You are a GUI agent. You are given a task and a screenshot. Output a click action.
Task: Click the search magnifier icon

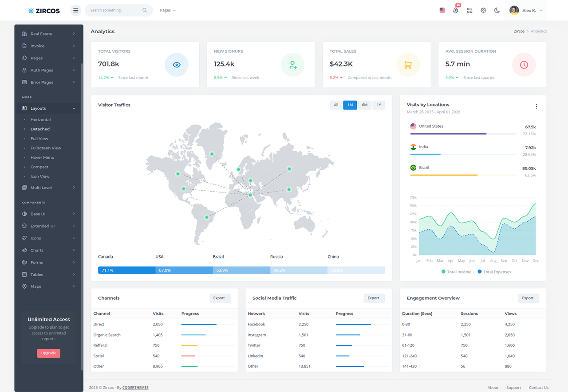(x=145, y=10)
